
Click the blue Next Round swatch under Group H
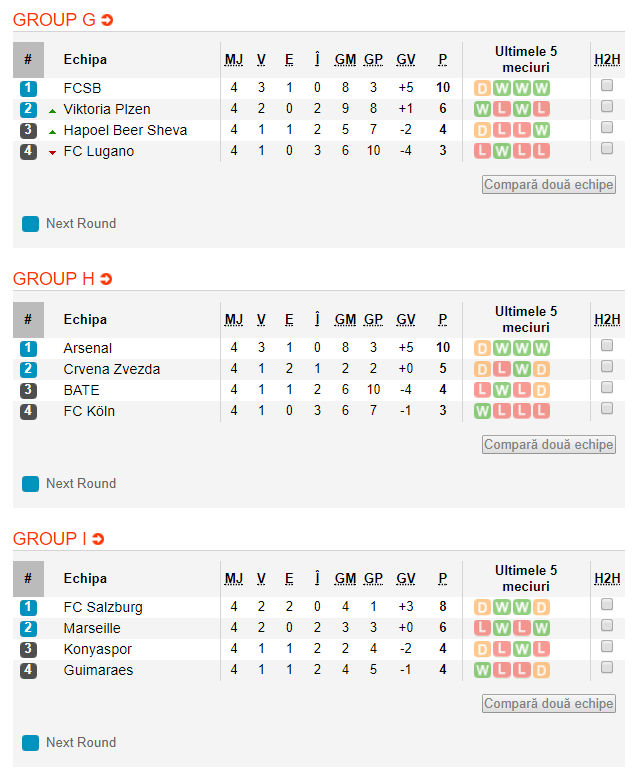[30, 484]
